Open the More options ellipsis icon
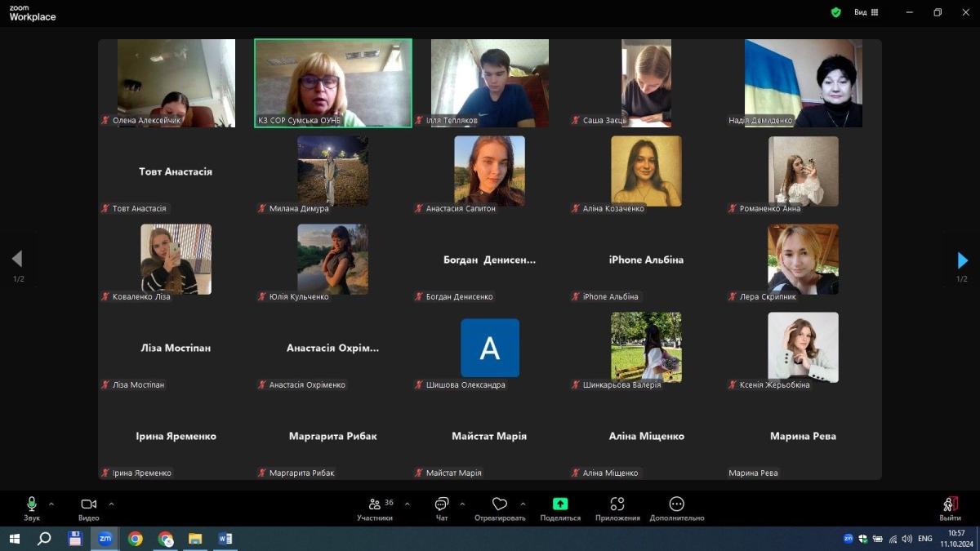This screenshot has height=551, width=980. tap(676, 504)
